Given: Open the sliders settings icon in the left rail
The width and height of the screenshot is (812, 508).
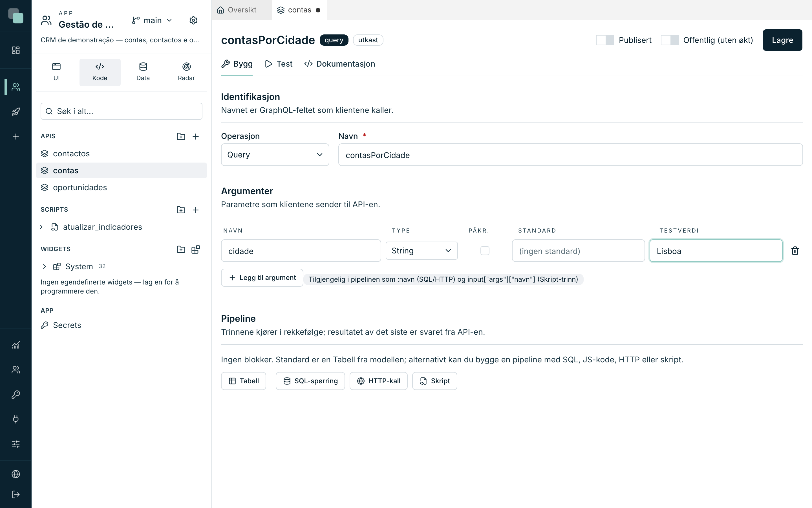Looking at the screenshot, I should [x=16, y=444].
